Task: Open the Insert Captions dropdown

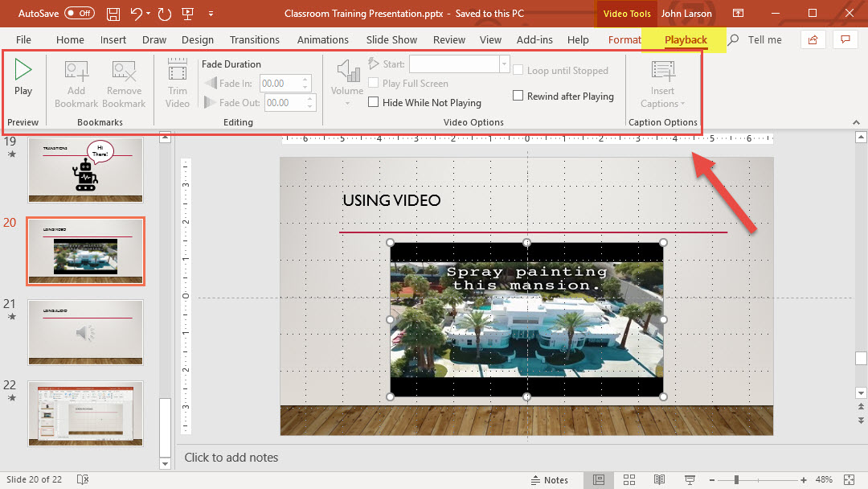Action: point(663,103)
